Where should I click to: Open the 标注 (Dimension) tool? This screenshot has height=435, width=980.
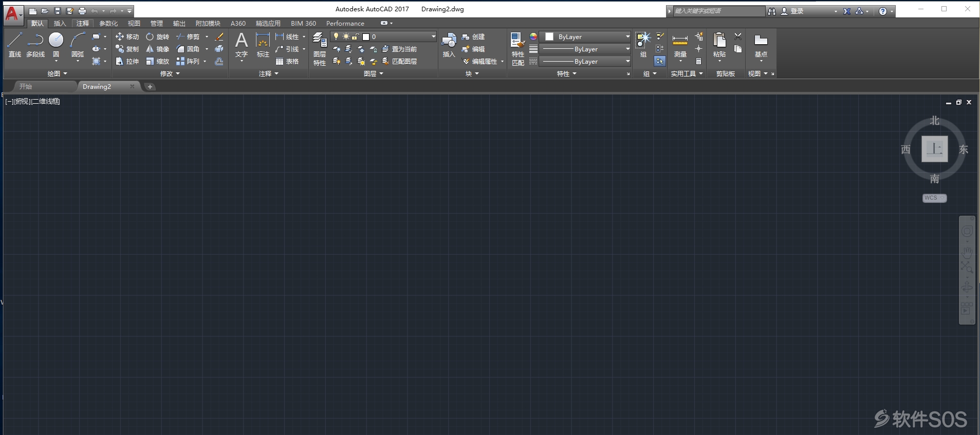[263, 45]
